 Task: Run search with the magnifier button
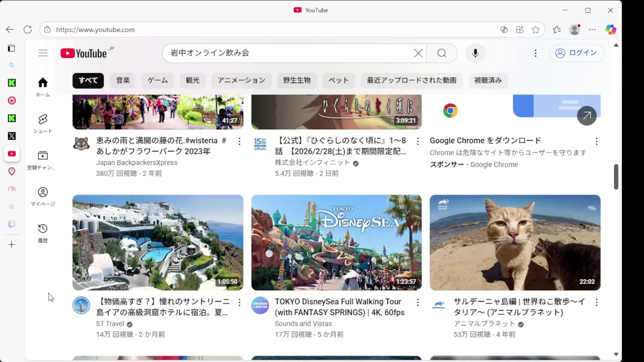click(x=442, y=53)
